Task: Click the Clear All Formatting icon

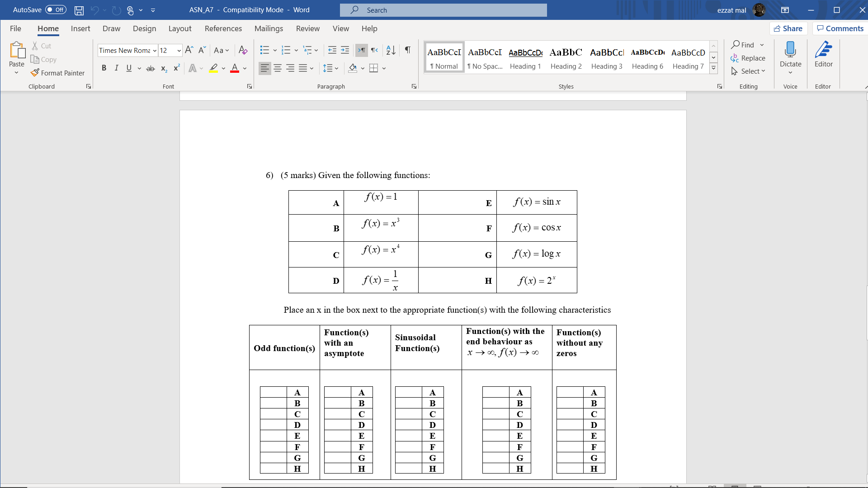Action: (x=243, y=50)
